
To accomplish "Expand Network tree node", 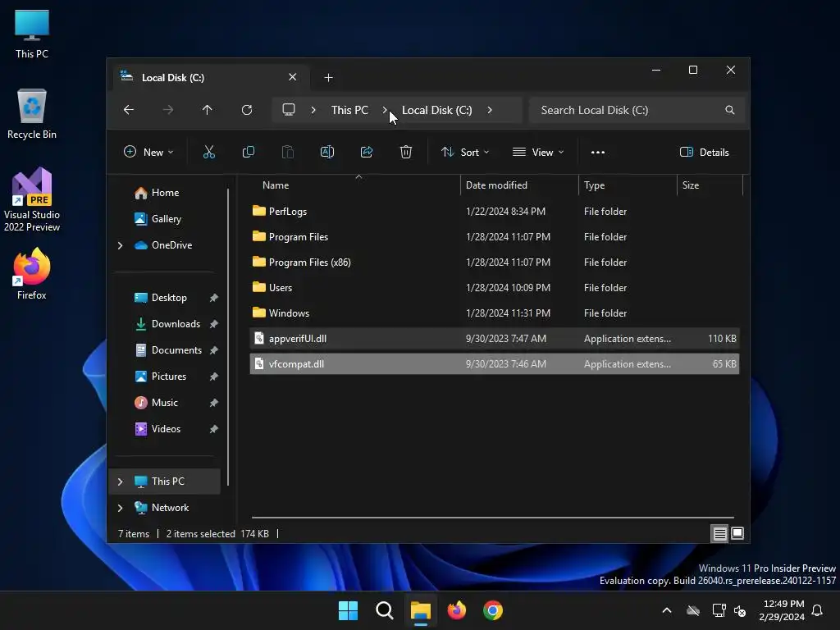I will click(120, 508).
